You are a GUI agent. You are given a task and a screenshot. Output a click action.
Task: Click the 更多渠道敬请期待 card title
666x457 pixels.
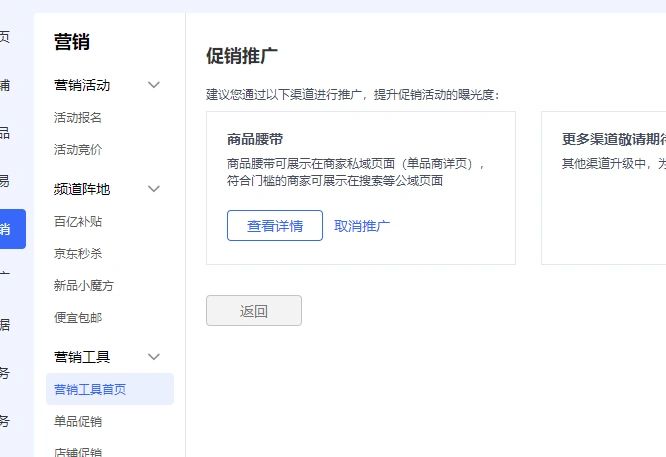tap(614, 139)
